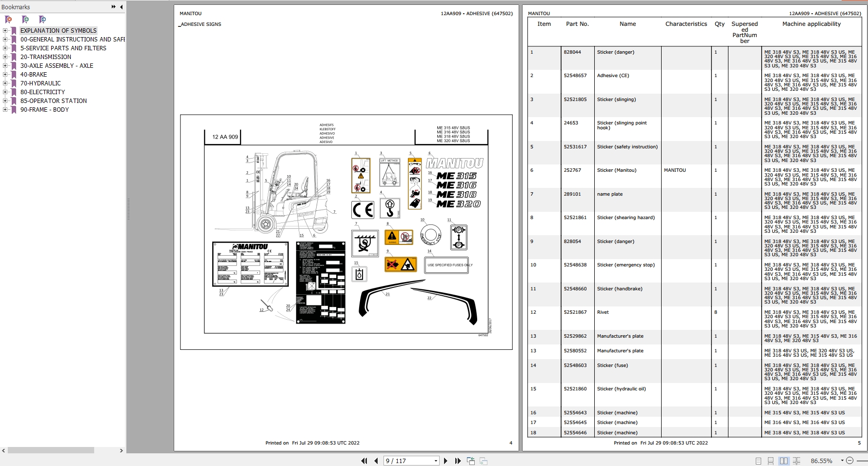Click the 'Rivet' name cell

pos(603,312)
